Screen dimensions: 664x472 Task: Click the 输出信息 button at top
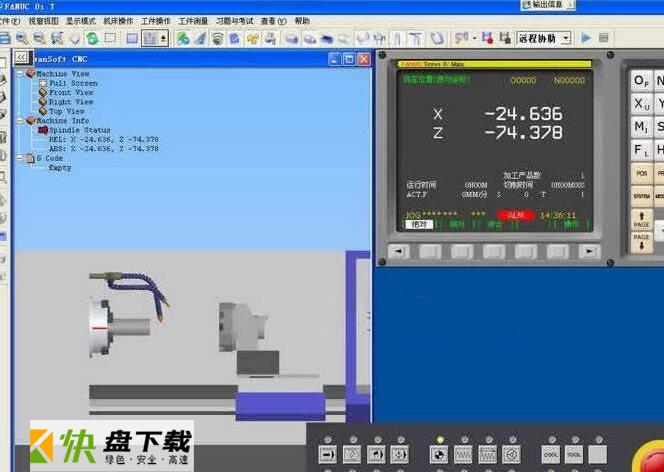pyautogui.click(x=548, y=5)
